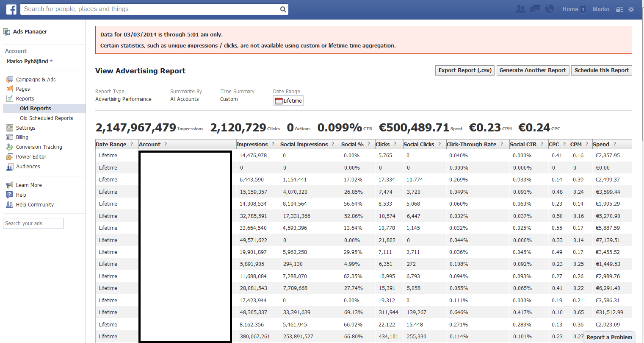Click the Conversion Tracking icon

point(10,147)
